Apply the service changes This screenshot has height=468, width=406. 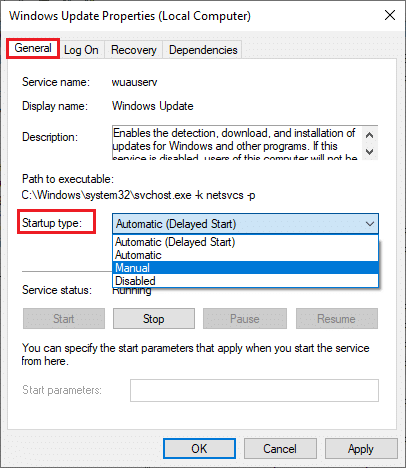[361, 449]
